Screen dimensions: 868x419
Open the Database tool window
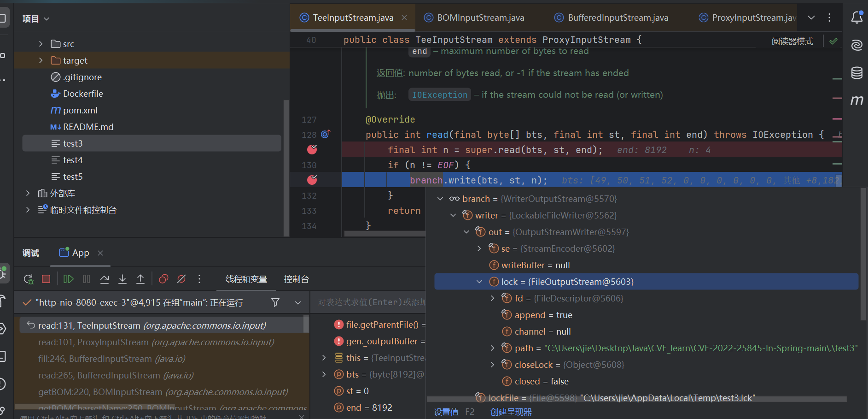point(857,72)
